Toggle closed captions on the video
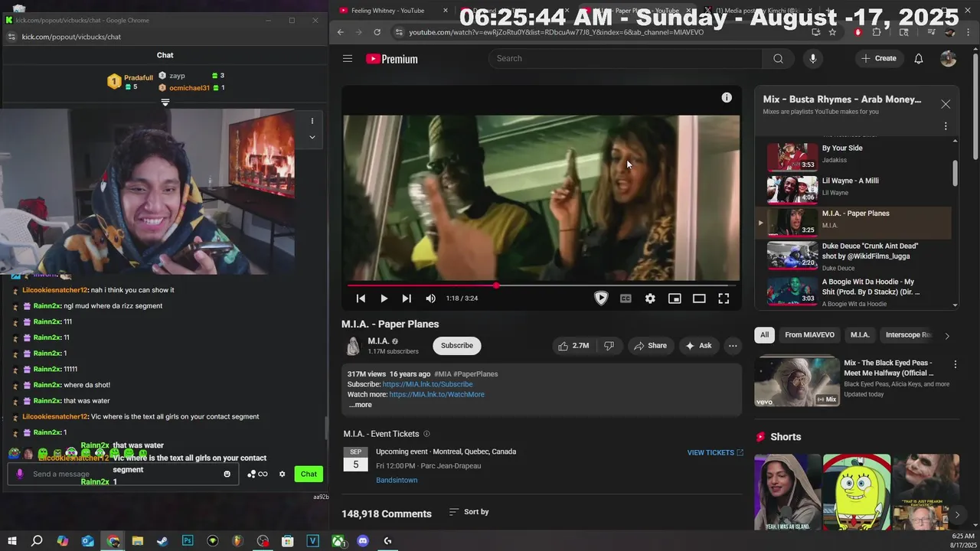 626,298
